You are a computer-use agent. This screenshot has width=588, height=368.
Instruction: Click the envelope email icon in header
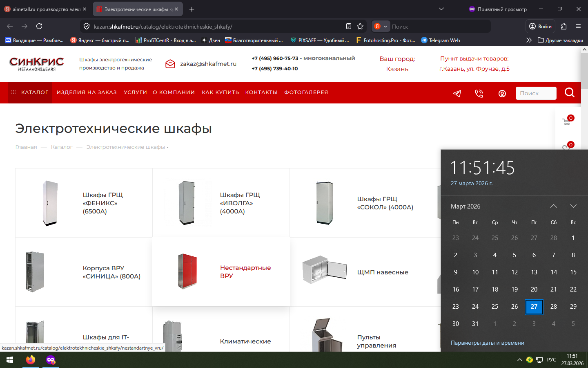point(170,64)
